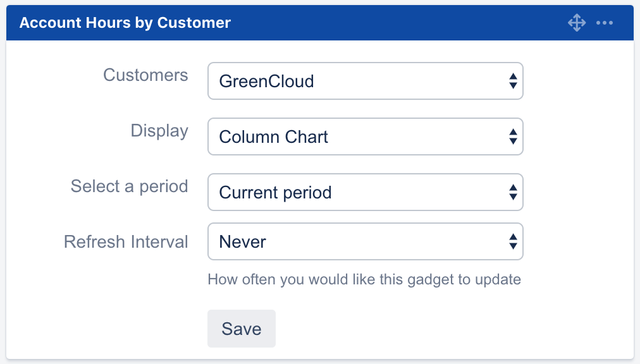Screen dimensions: 640x364
Task: Click the Select a period label
Action: click(129, 186)
